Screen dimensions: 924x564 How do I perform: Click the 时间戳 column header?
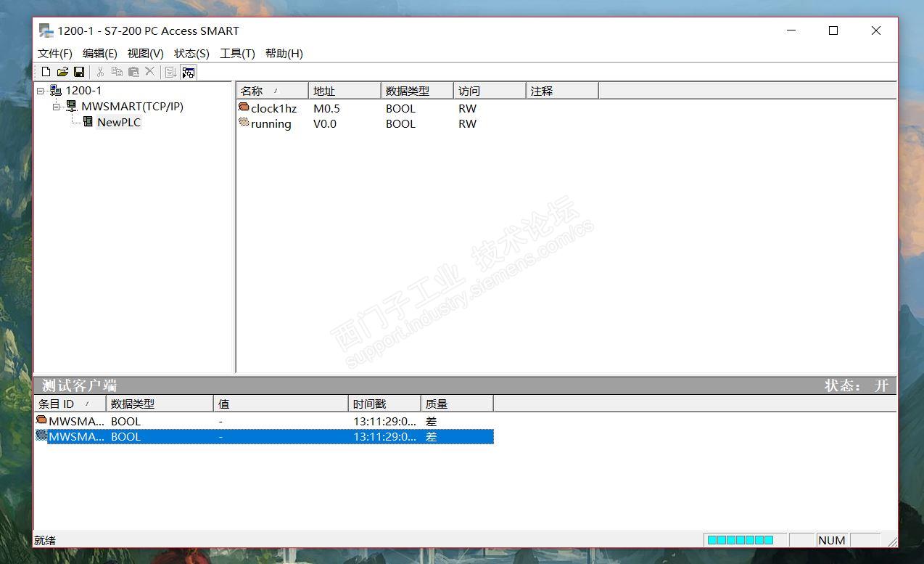click(385, 404)
